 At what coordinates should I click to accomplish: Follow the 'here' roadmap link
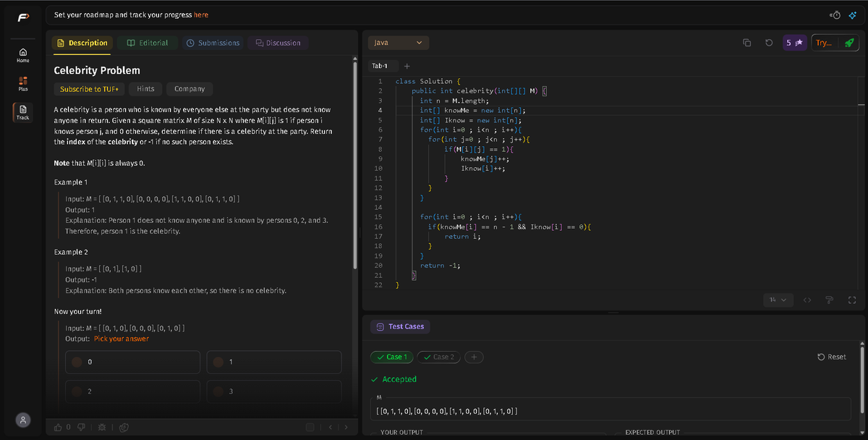click(x=201, y=14)
